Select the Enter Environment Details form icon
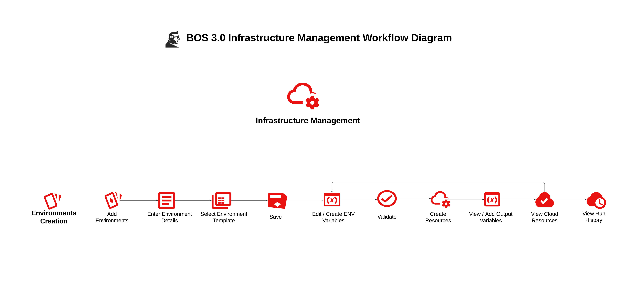644x302 pixels. 166,200
